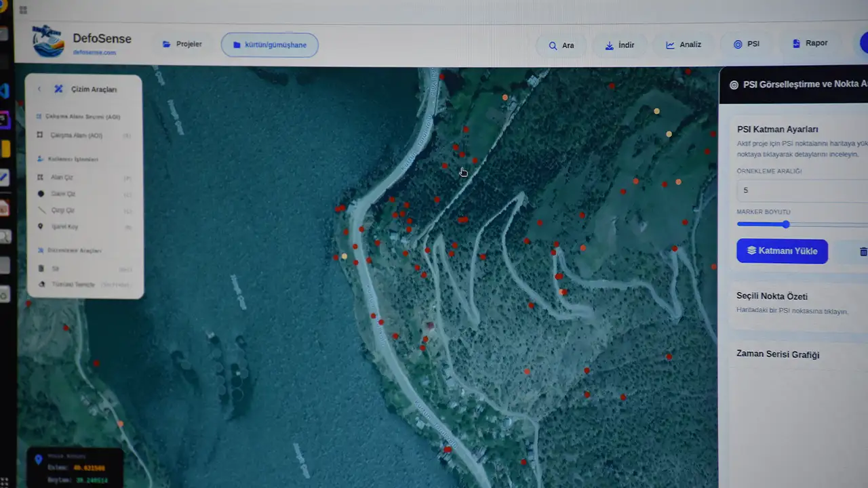This screenshot has height=488, width=868.
Task: Open the Rapor document tool
Action: [810, 43]
